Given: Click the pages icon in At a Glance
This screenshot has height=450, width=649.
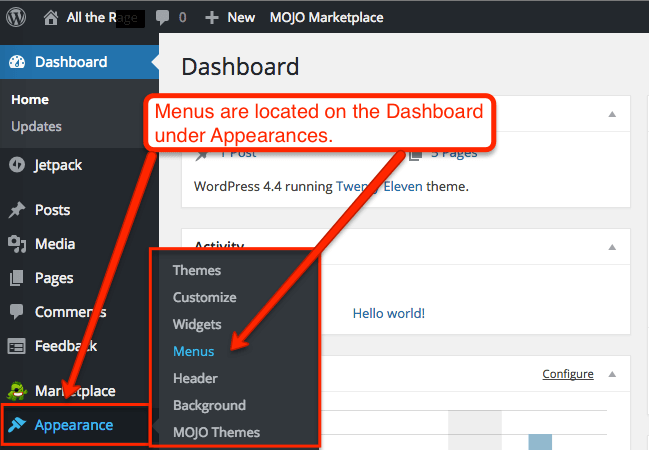Looking at the screenshot, I should click(x=416, y=155).
